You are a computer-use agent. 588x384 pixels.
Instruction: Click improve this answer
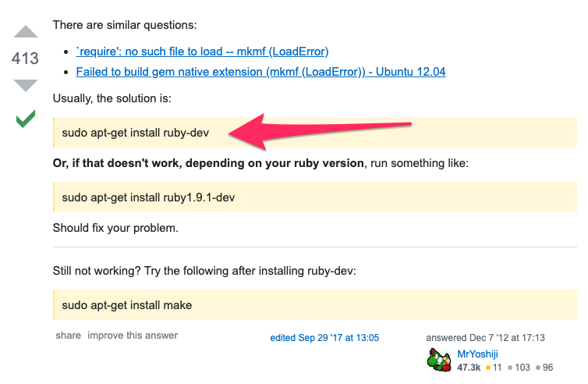[133, 335]
